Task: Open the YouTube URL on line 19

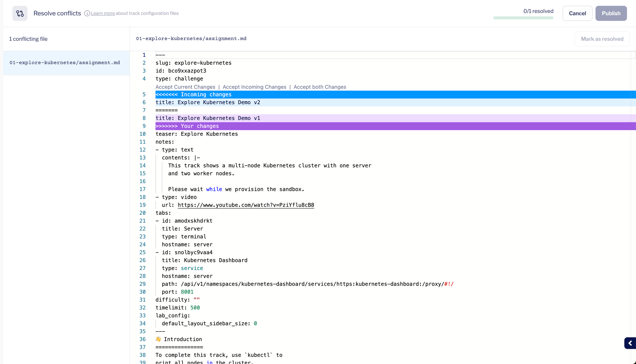Action: point(246,205)
